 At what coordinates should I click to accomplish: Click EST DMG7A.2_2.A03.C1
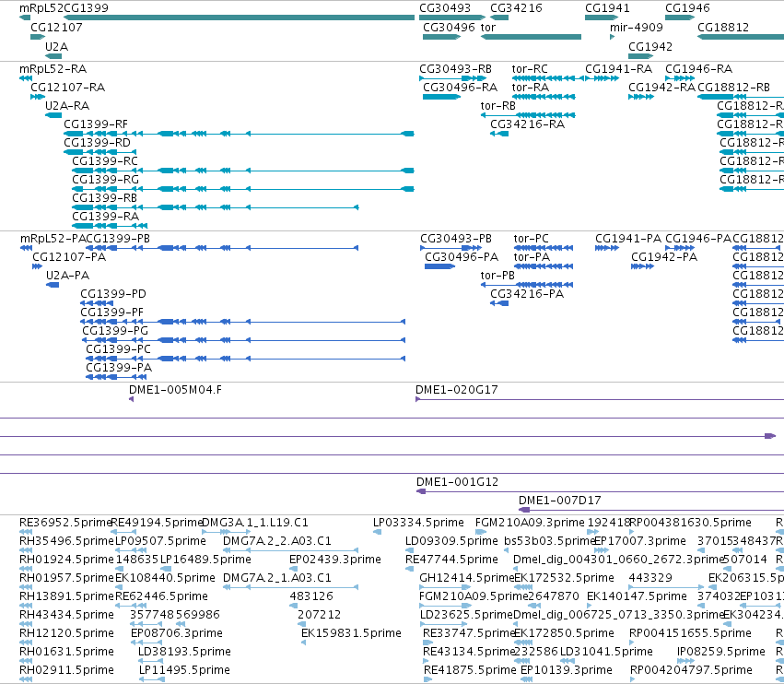pos(277,541)
